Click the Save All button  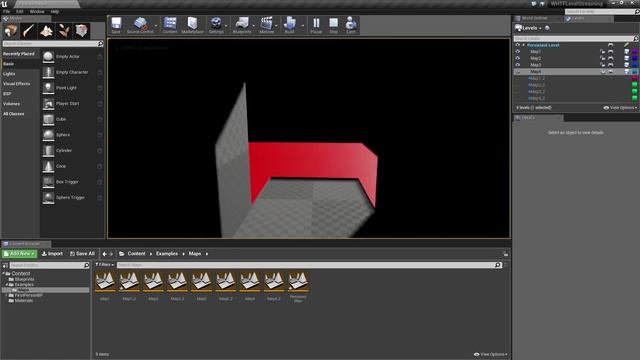(82, 254)
